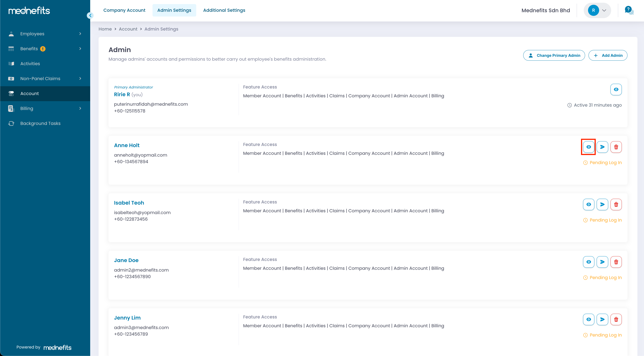Open the user avatar R dropdown
This screenshot has width=644, height=356.
597,10
